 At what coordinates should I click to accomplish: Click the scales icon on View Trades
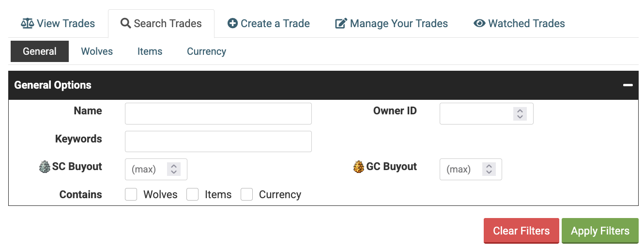28,23
